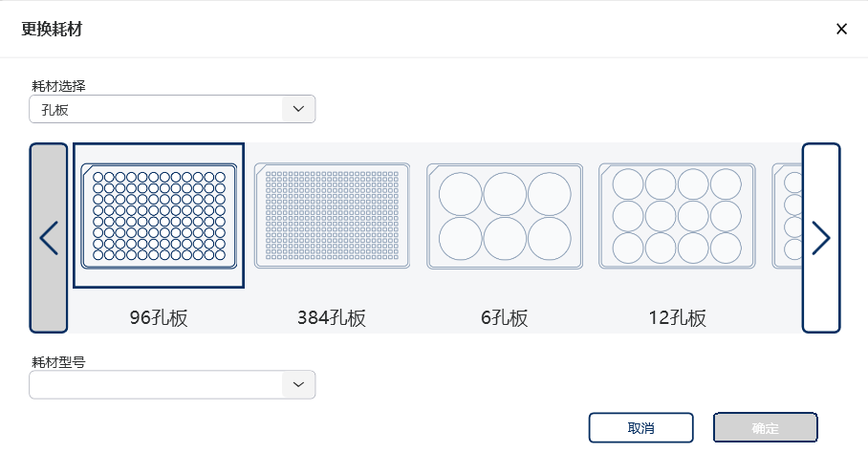The width and height of the screenshot is (868, 453).
Task: Close the 更换耗材 dialog
Action: [x=841, y=29]
